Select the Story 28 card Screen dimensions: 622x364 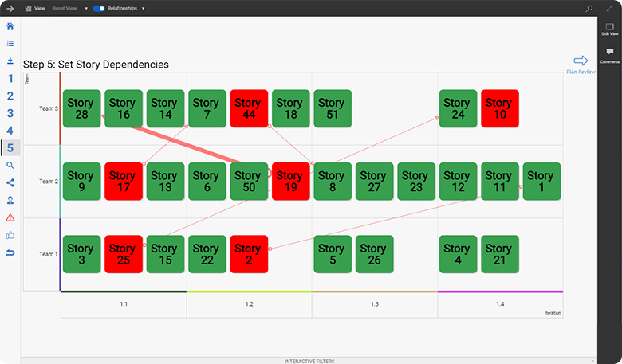click(x=80, y=108)
